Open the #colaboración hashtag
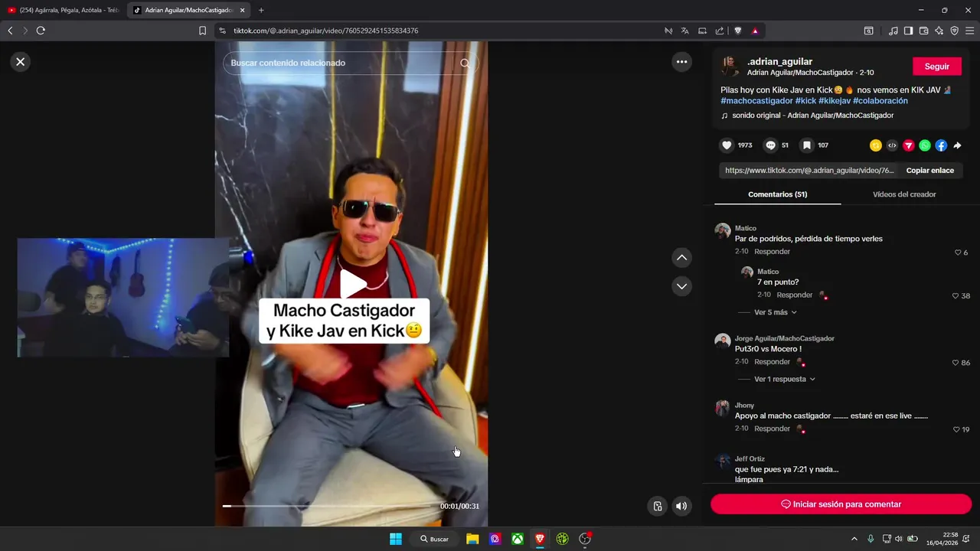 tap(880, 101)
